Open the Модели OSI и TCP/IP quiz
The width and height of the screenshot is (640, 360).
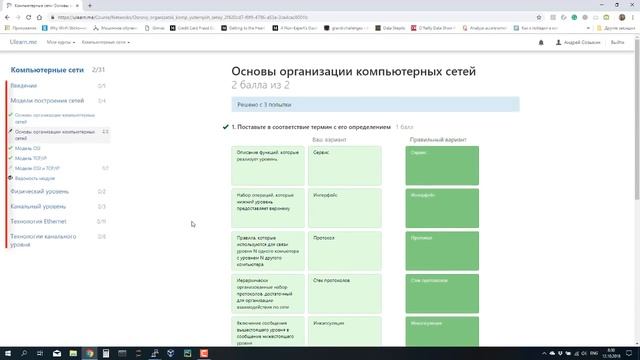click(37, 168)
